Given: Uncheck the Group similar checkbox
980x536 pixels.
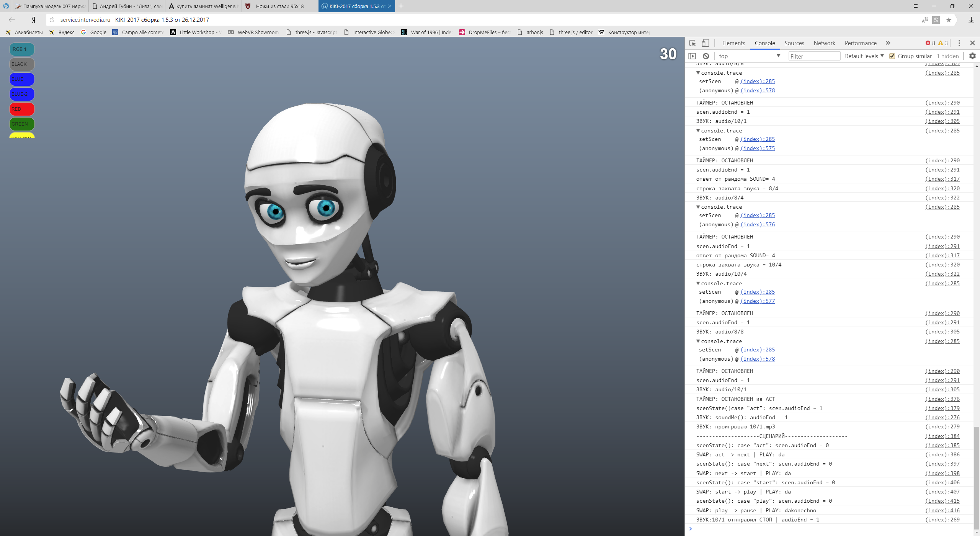Looking at the screenshot, I should (892, 56).
